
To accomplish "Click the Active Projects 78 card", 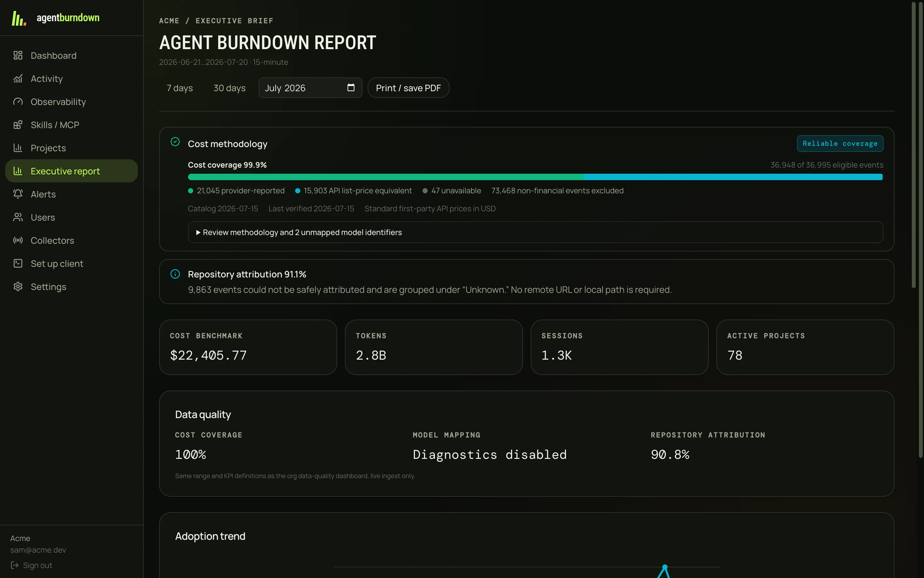I will 805,347.
